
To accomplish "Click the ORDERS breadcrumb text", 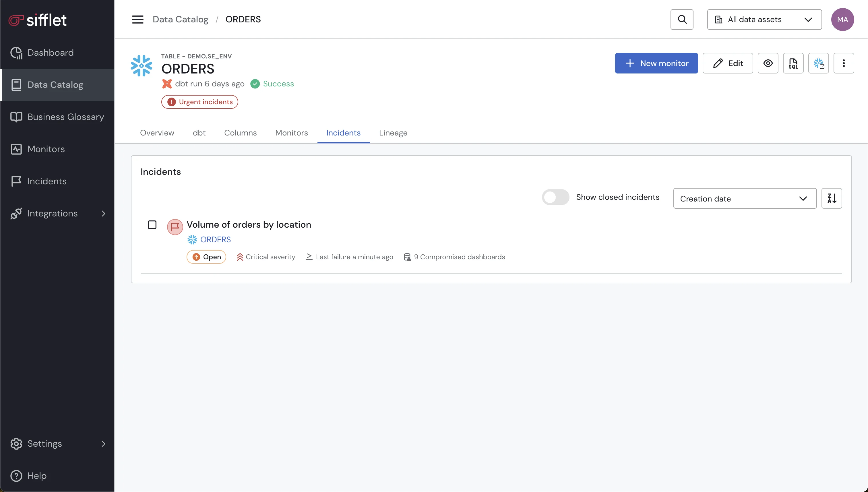I will [243, 19].
